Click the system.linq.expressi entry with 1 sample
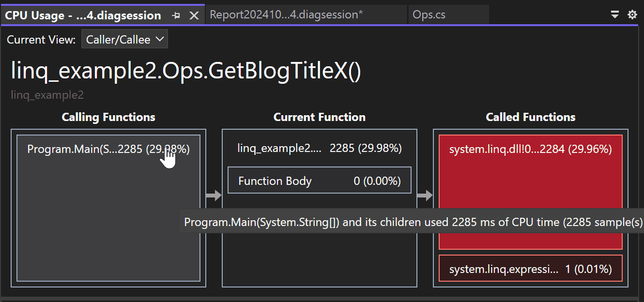The width and height of the screenshot is (644, 302). tap(530, 268)
